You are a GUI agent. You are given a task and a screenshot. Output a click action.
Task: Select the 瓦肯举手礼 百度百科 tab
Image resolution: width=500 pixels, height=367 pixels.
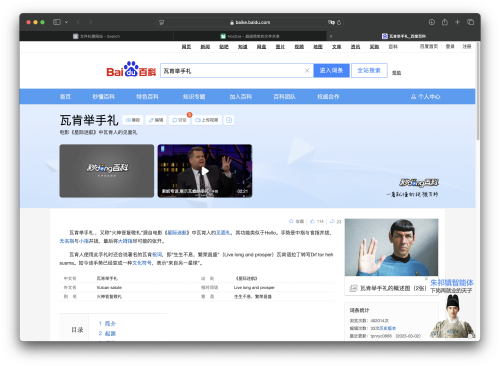point(404,36)
